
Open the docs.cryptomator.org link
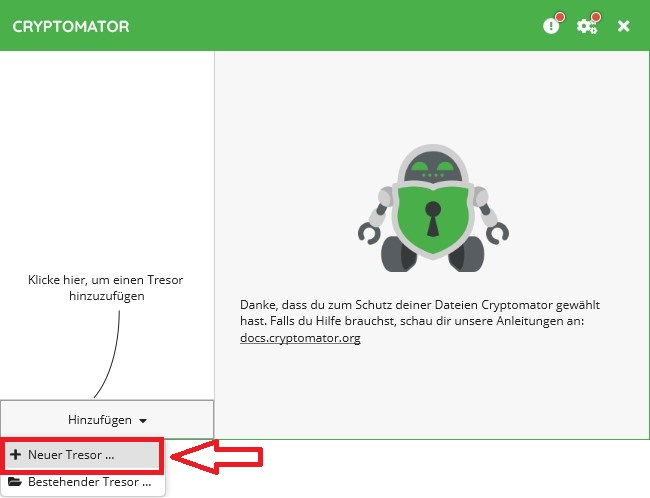(x=300, y=338)
